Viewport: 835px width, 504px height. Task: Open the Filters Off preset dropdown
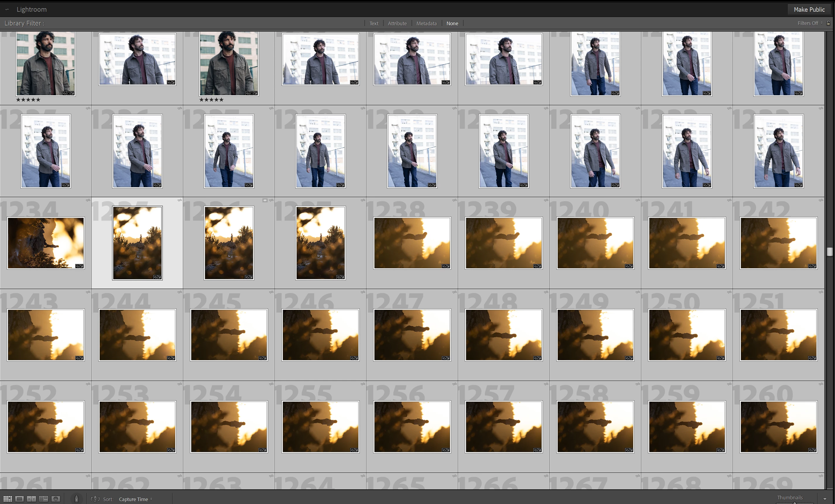coord(810,23)
